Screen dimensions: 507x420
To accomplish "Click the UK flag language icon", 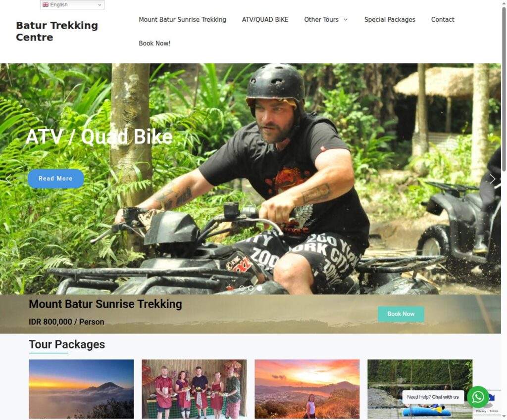I will pos(45,4).
